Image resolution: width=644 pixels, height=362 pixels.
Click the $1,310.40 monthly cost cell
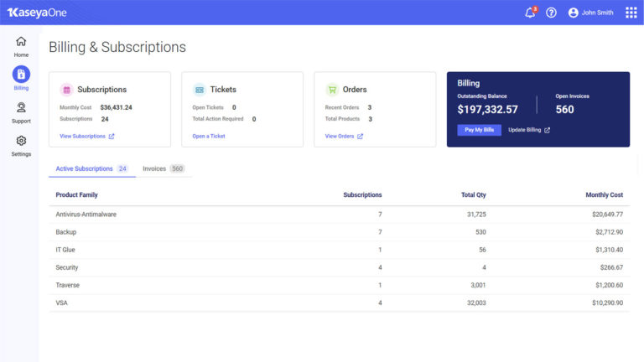coord(609,250)
